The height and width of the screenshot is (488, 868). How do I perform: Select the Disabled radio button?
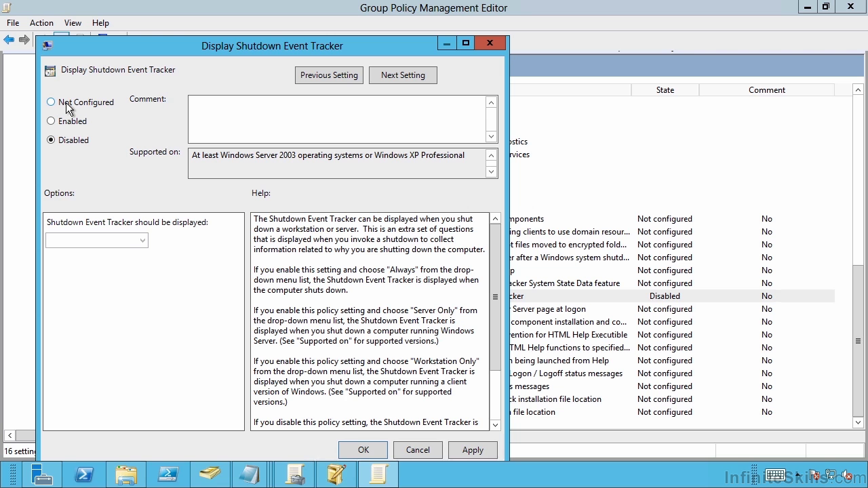(51, 140)
